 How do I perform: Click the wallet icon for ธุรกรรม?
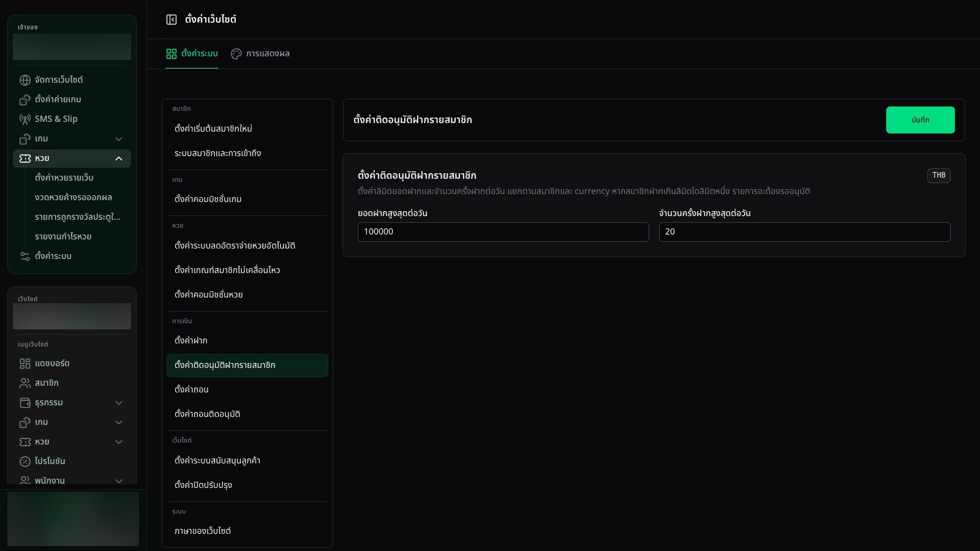(25, 403)
